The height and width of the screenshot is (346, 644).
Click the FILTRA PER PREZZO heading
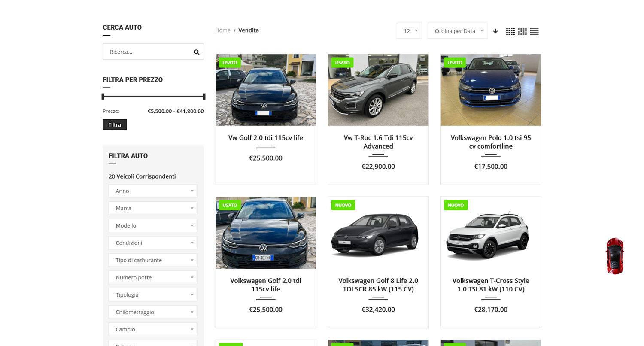coord(133,80)
